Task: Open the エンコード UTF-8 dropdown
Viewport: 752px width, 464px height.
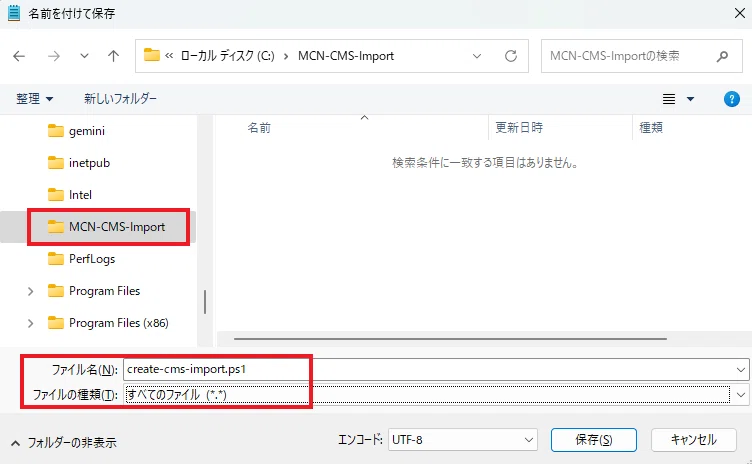Action: pos(463,440)
